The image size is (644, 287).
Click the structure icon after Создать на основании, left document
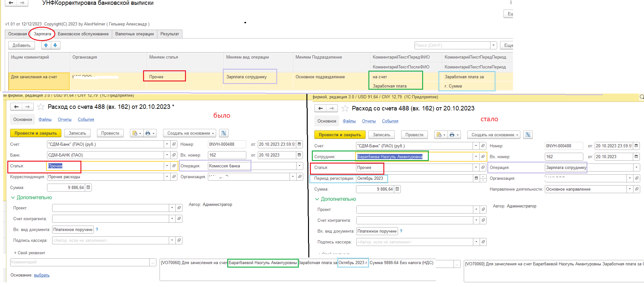tap(224, 133)
